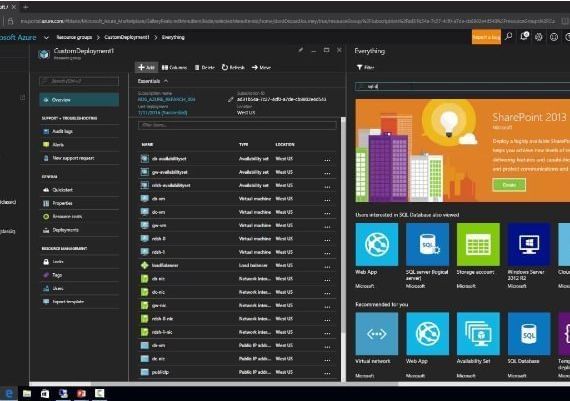Click the loadbalancer resource icon

click(145, 265)
